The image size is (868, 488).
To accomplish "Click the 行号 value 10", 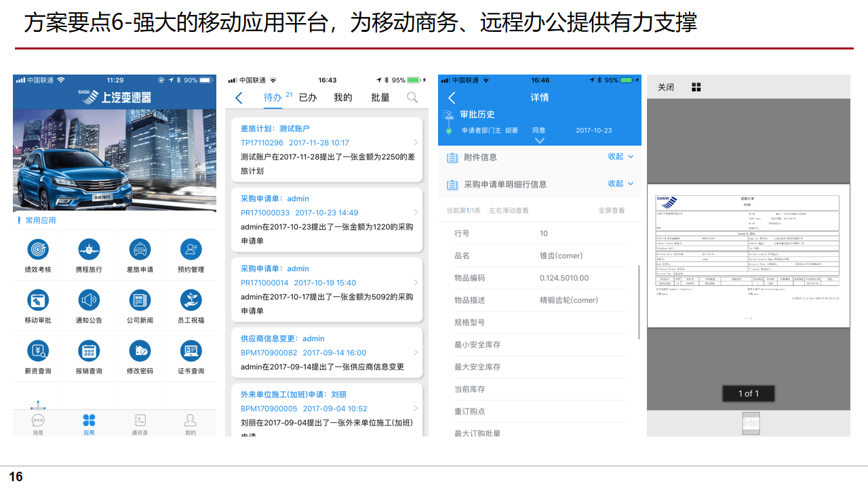I will (x=544, y=233).
